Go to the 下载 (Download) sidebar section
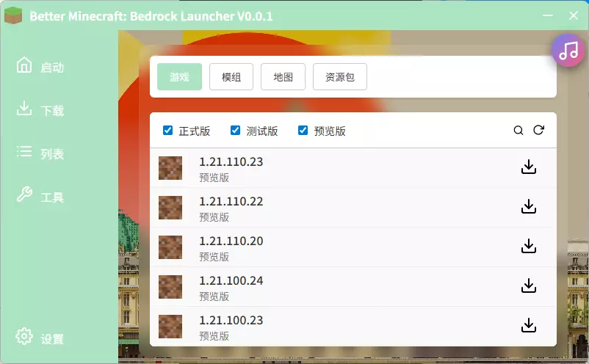Viewport: 589px width, 364px height. coord(40,109)
